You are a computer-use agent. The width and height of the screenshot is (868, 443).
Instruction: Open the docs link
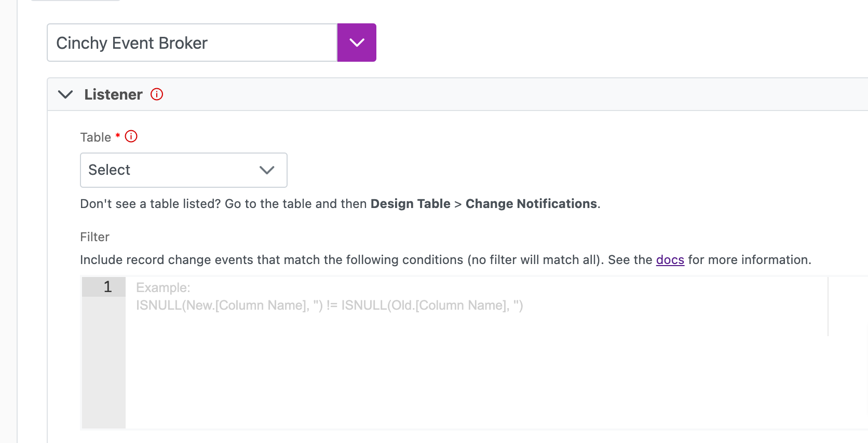[x=670, y=260]
